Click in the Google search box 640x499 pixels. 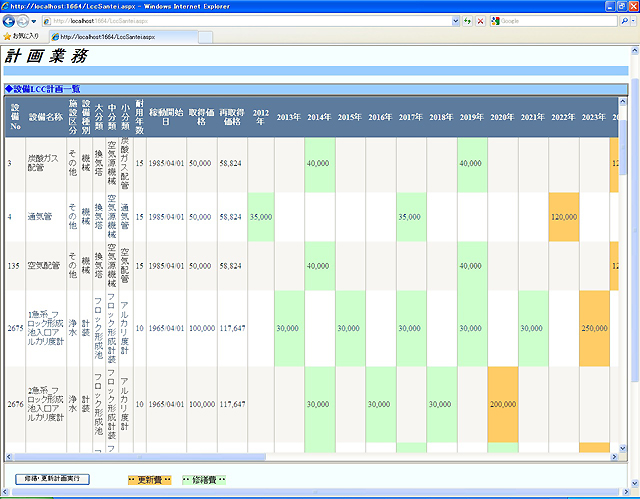click(555, 20)
